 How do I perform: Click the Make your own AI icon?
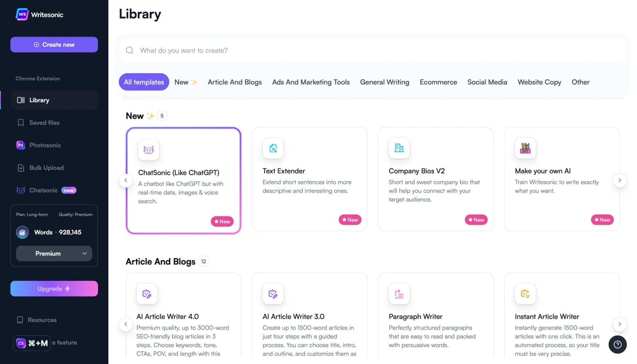[x=525, y=148]
